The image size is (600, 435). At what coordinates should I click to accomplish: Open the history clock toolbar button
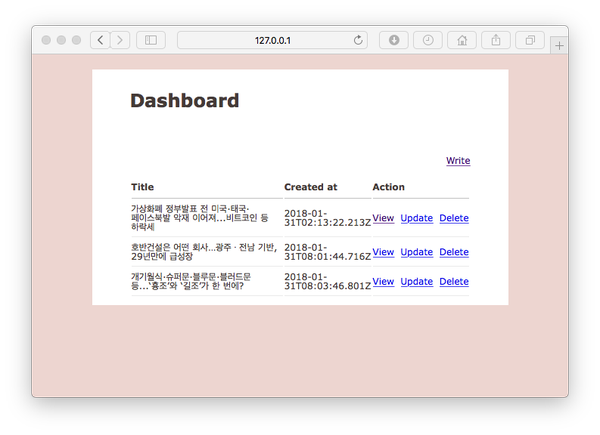pos(428,40)
